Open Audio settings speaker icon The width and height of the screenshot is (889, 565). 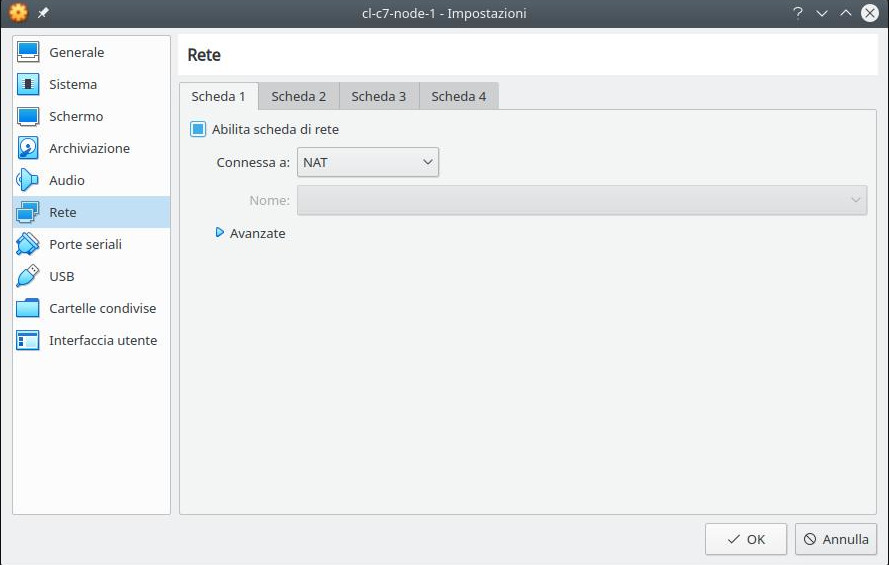pos(28,180)
